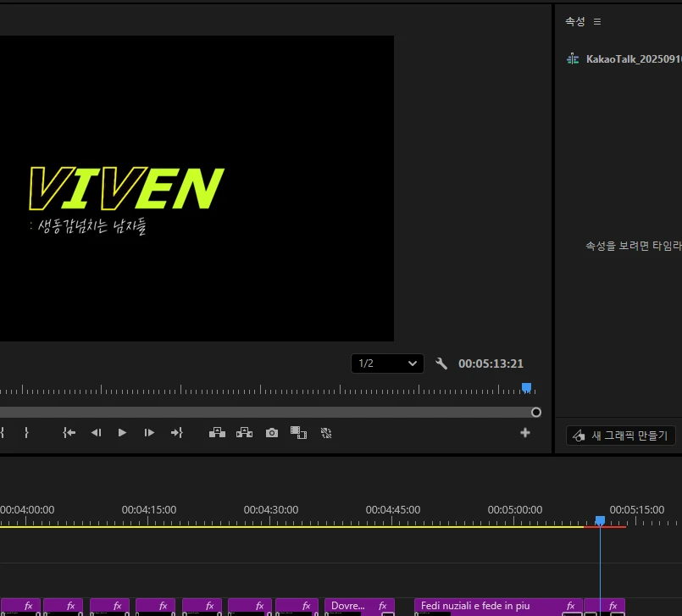Select the Fedi nuziali e fede in piu clip

click(498, 607)
